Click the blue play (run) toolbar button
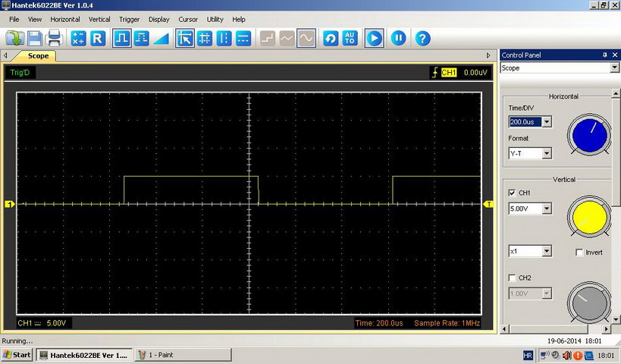 pyautogui.click(x=374, y=38)
